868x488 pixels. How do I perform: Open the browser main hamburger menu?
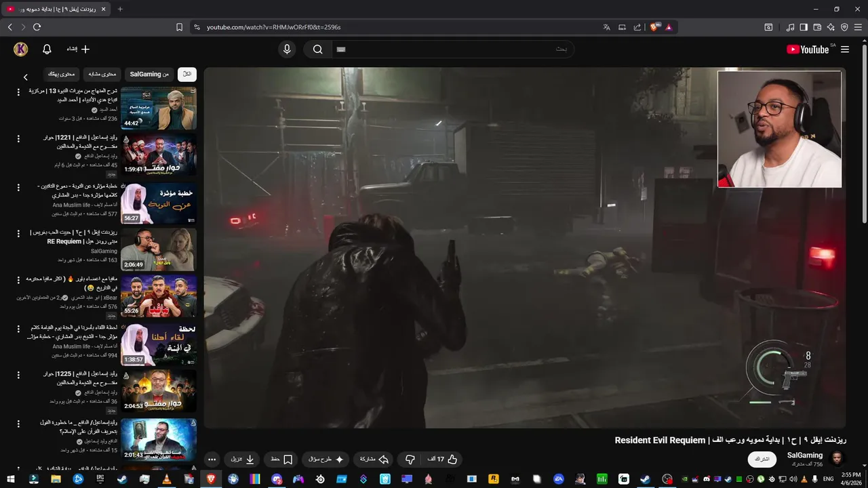pyautogui.click(x=858, y=27)
